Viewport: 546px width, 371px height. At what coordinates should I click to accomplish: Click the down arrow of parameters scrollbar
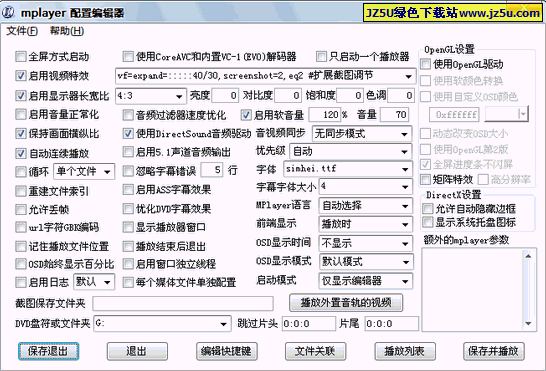528,324
